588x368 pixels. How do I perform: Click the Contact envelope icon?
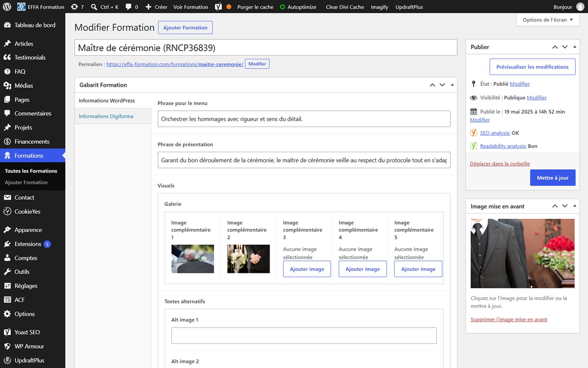[7, 197]
